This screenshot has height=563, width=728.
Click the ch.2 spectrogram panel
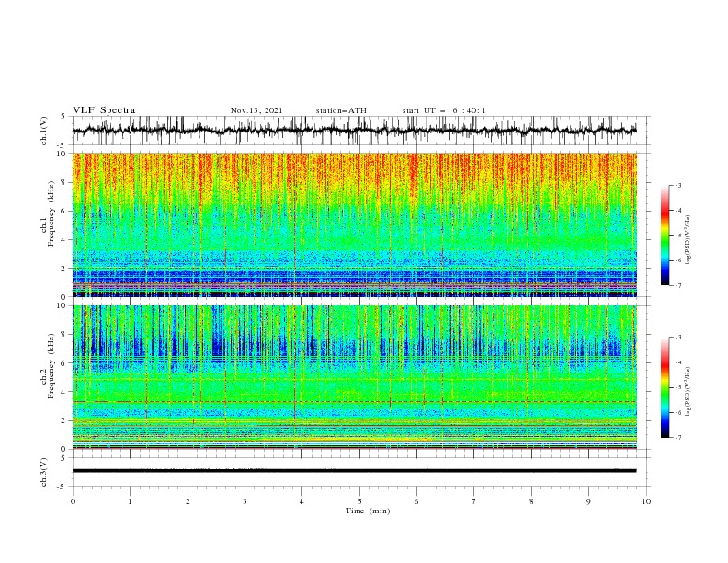[354, 377]
